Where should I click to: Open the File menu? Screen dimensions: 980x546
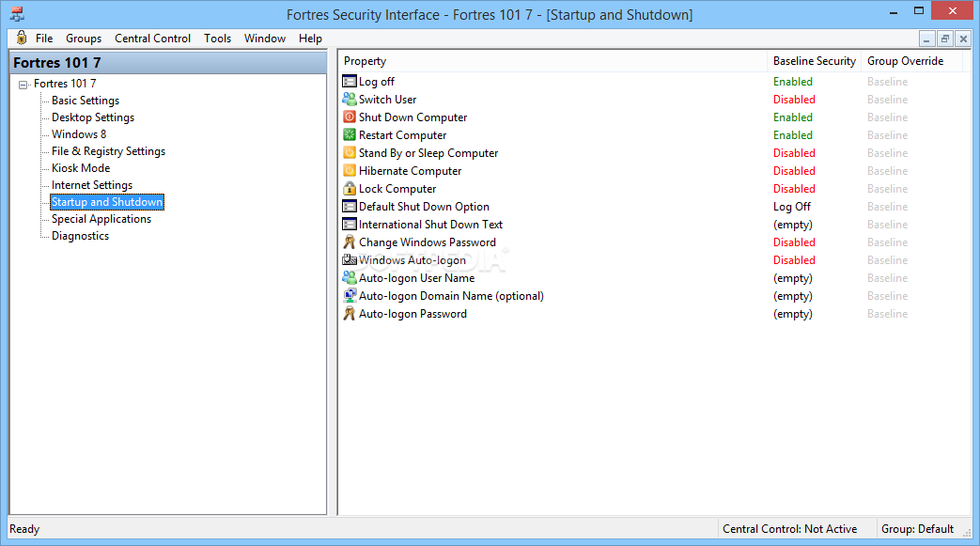tap(44, 39)
